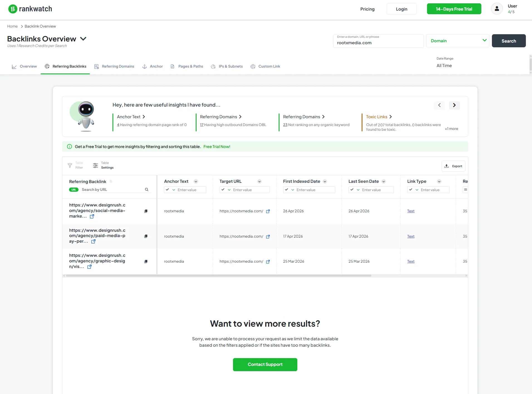Image resolution: width=532 pixels, height=394 pixels.
Task: Click the Contact Support button
Action: click(x=265, y=365)
